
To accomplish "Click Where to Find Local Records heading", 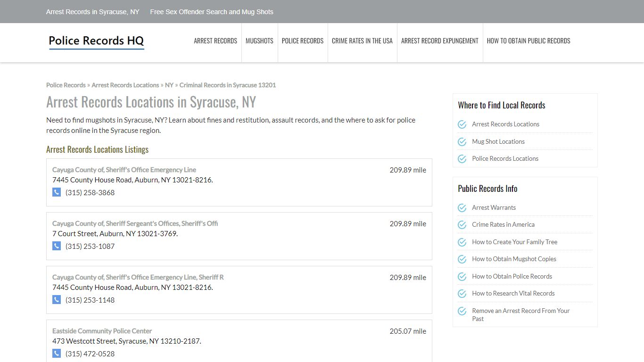I will click(x=502, y=105).
